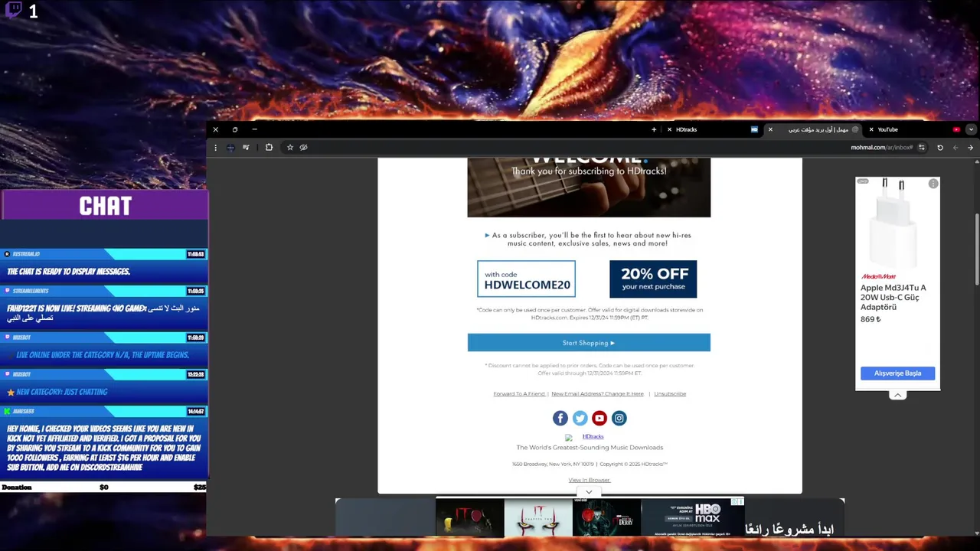The height and width of the screenshot is (551, 980).
Task: Click the HDWELCOME20 code box
Action: click(x=527, y=279)
